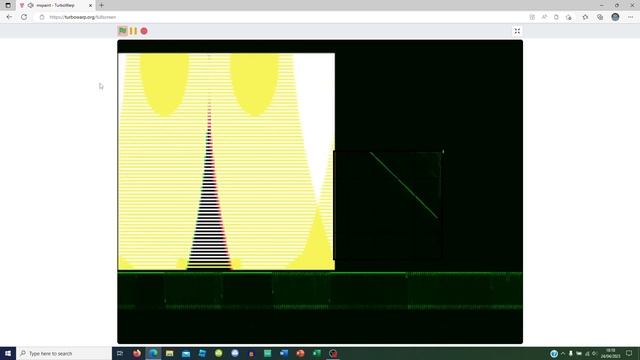Open the Windows Start menu
The height and width of the screenshot is (360, 640).
point(8,353)
